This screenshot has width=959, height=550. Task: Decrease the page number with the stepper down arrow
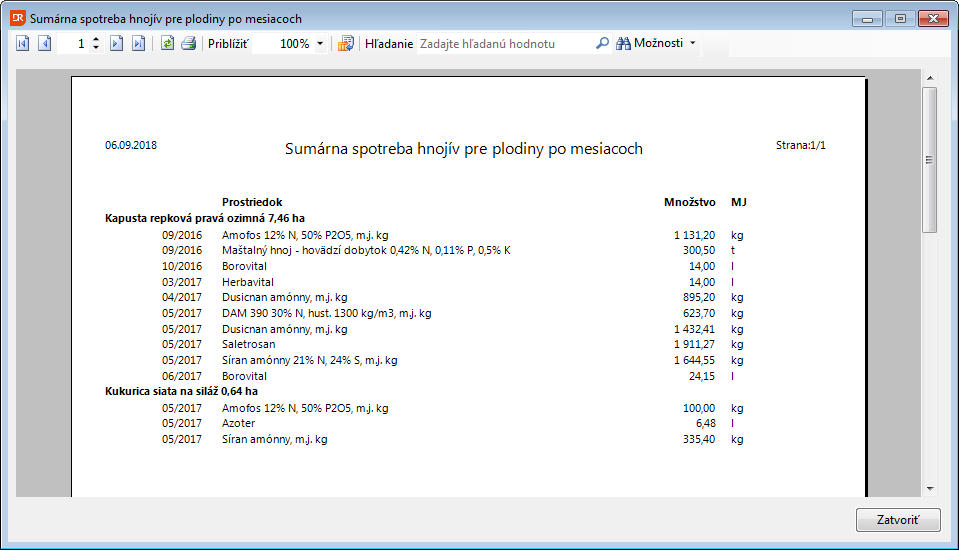96,48
